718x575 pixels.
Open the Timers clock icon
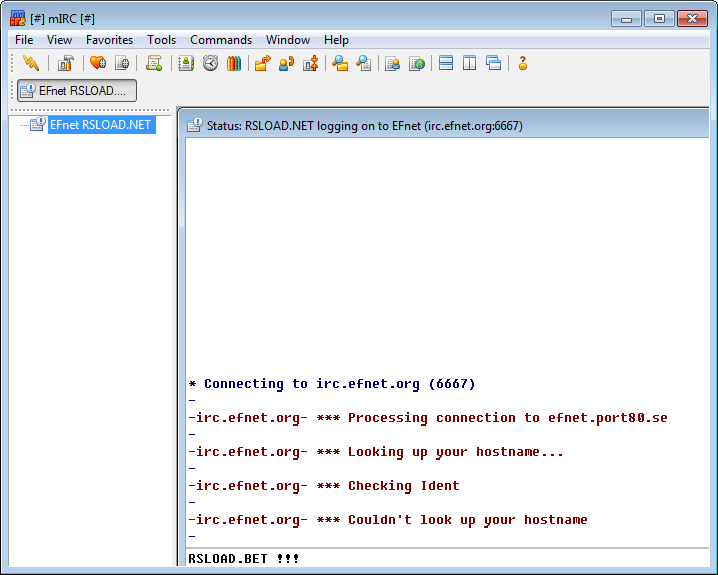(210, 63)
